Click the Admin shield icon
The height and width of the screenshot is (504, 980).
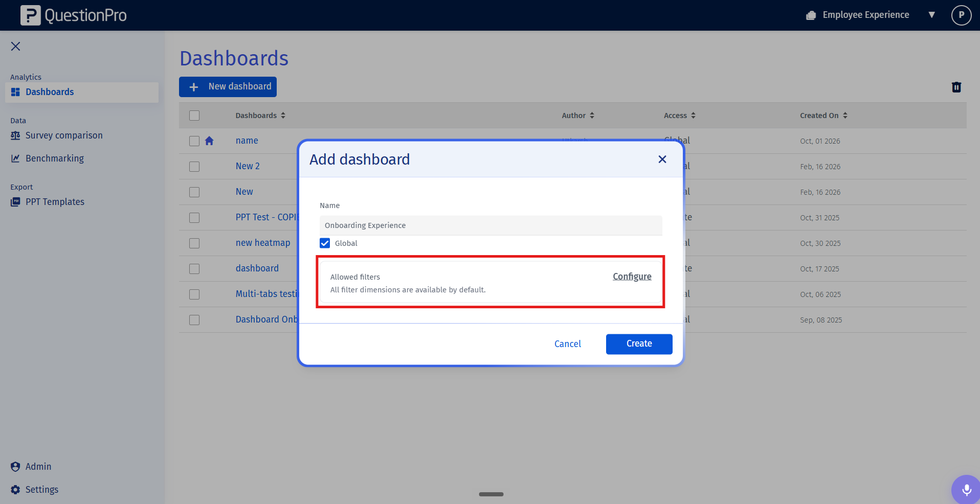[x=15, y=467]
